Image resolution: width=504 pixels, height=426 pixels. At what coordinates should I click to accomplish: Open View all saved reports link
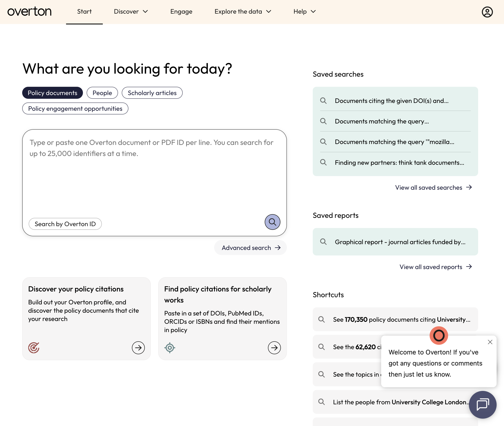point(436,267)
